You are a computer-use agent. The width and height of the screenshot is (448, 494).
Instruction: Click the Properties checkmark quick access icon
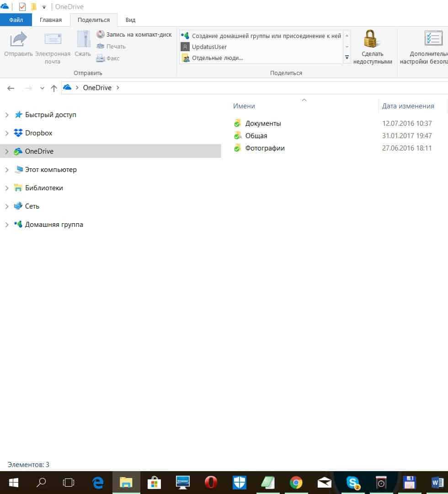22,6
